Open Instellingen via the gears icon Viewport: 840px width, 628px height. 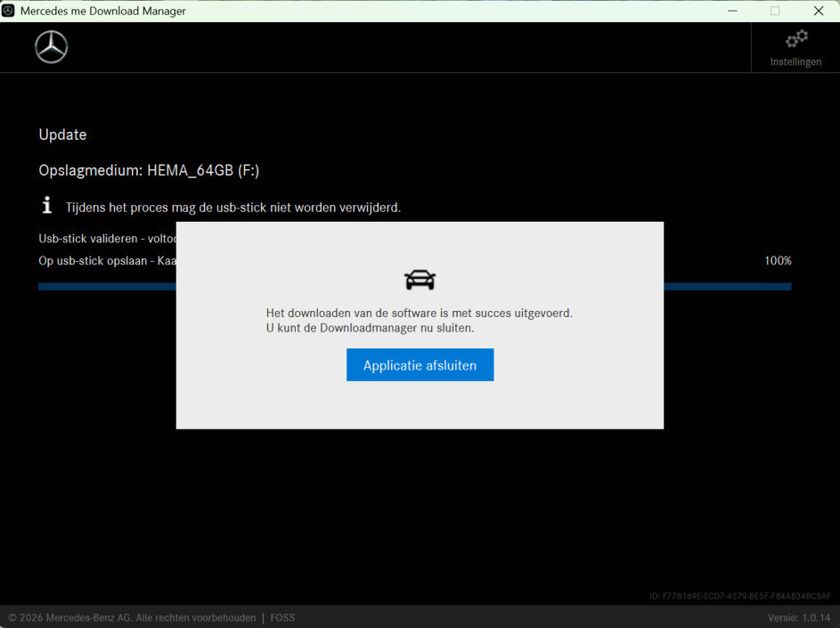click(796, 40)
